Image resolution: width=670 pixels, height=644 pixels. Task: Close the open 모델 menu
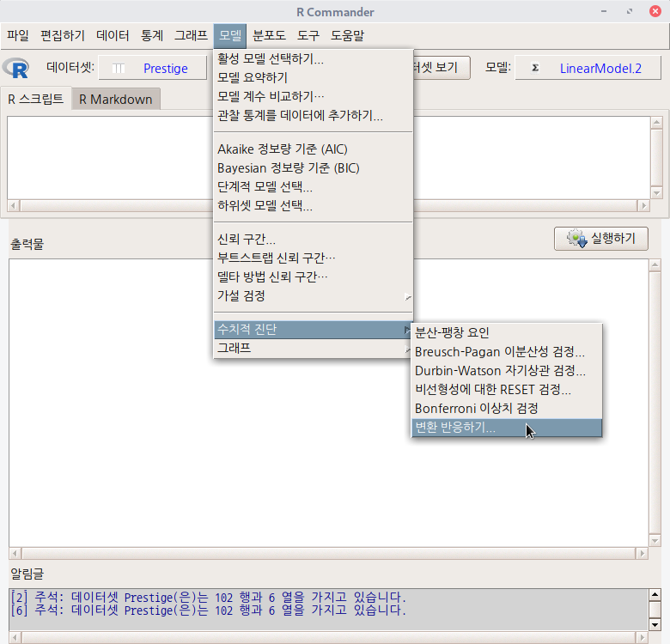tap(230, 36)
